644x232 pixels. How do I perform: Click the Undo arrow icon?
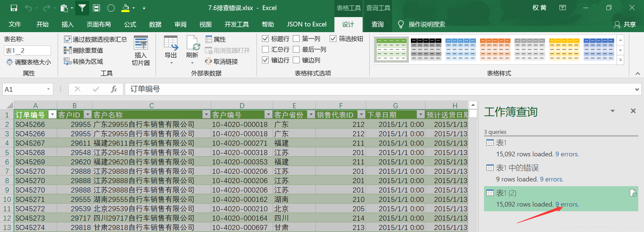pos(28,8)
